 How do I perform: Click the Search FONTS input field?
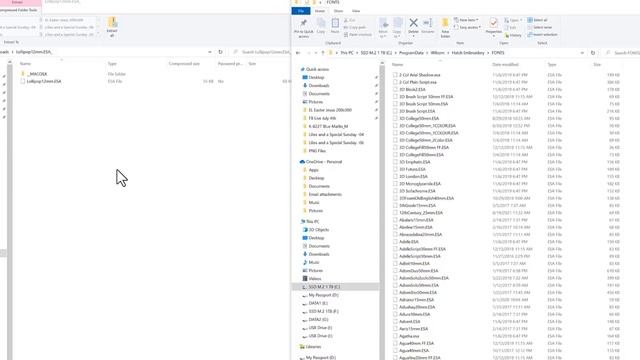(x=622, y=53)
